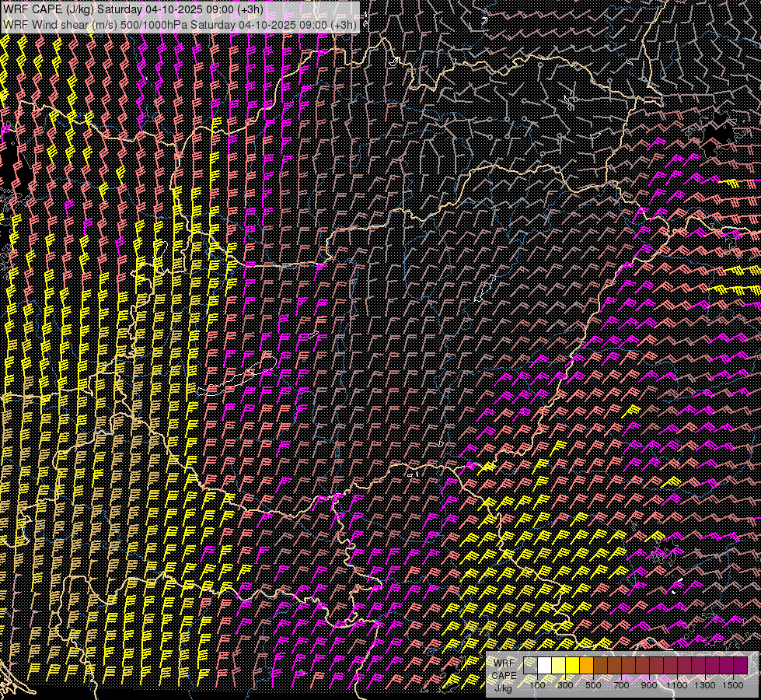Click the last purple swatch after 1500
Screen dimensions: 761x700
[x=741, y=666]
